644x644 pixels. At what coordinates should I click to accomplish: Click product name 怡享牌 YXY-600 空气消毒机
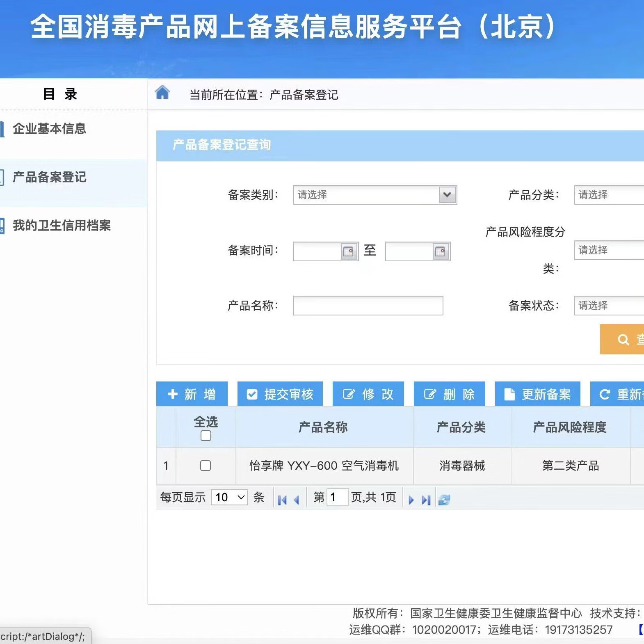tap(324, 466)
